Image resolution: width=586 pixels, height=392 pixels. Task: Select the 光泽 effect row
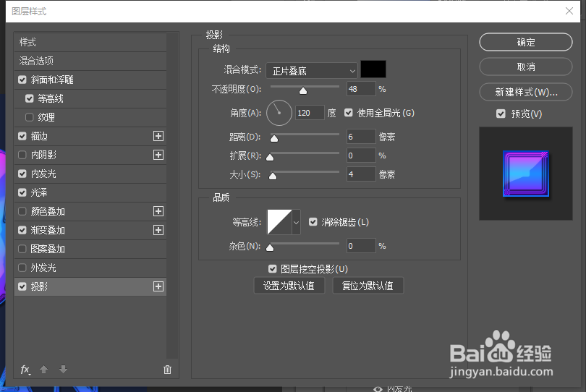90,192
